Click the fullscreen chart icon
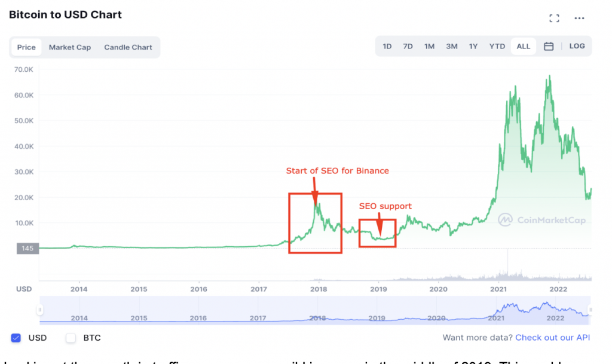 [x=553, y=19]
